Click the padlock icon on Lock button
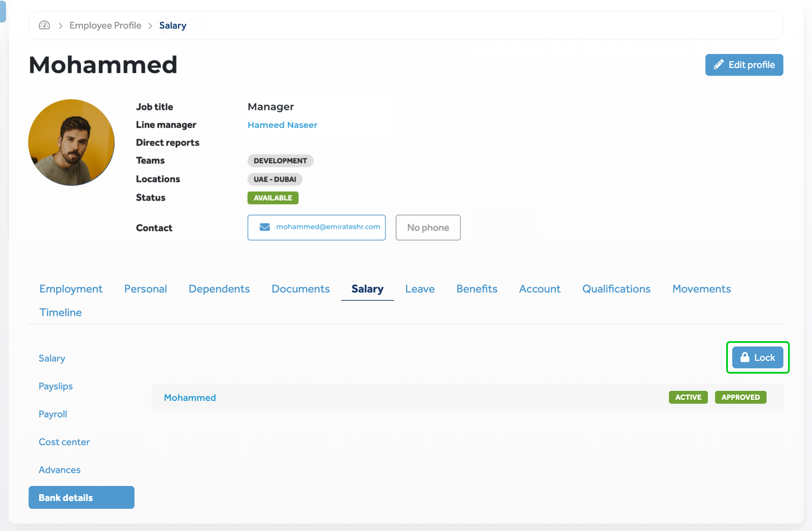Viewport: 812px width, 531px height. pyautogui.click(x=745, y=357)
